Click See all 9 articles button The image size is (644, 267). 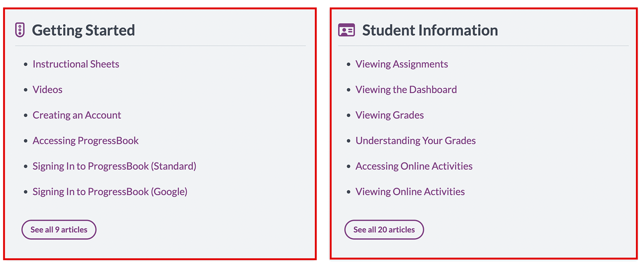[59, 230]
